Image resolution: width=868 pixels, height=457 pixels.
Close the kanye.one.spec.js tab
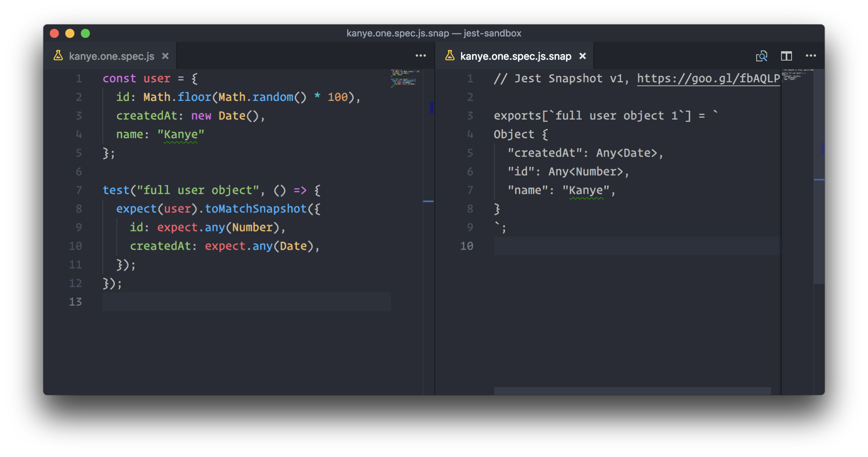165,56
